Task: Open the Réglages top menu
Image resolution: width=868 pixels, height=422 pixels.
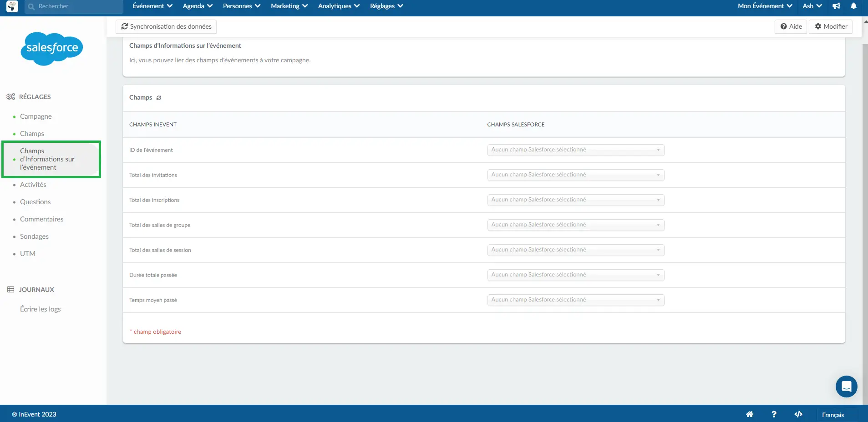Action: pos(386,6)
